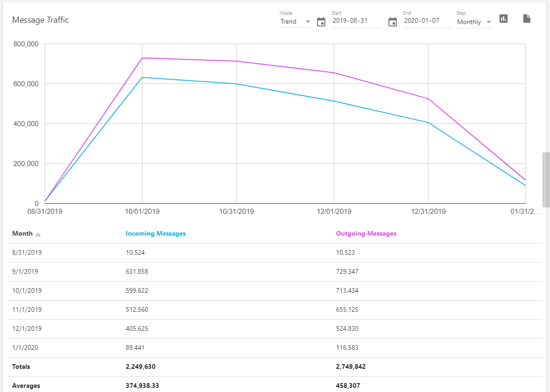This screenshot has height=392, width=550.
Task: Open the End date calendar picker
Action: coord(393,22)
